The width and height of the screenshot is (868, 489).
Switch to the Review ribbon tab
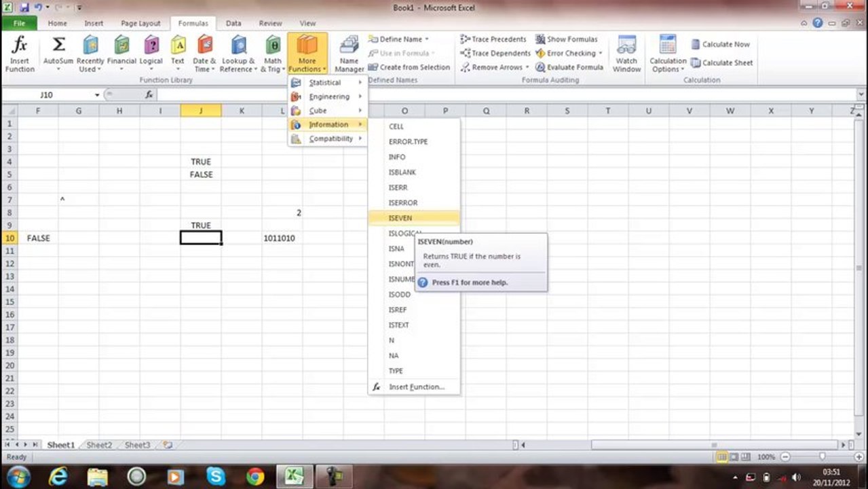click(270, 23)
